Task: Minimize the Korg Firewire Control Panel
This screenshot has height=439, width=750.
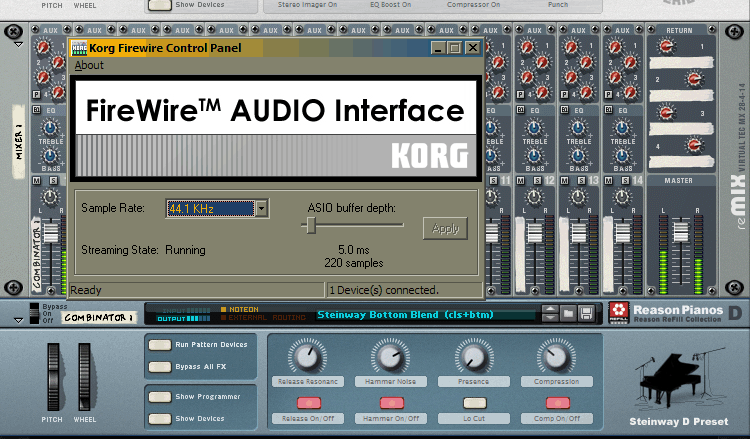Action: 438,48
